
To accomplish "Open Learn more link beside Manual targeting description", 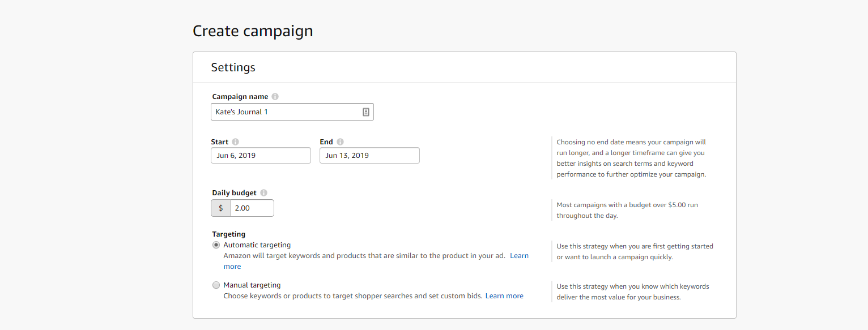I will click(504, 296).
